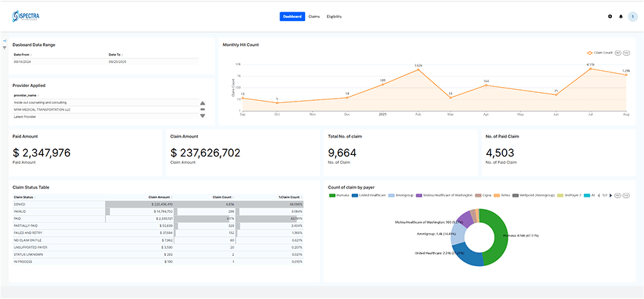
Task: Switch to the Claims tab
Action: pos(314,16)
